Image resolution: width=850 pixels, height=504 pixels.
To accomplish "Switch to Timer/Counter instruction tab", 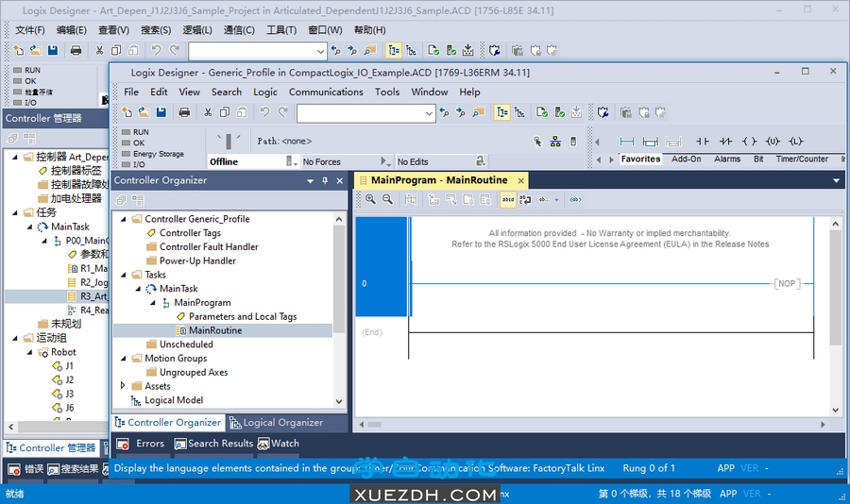I will click(802, 159).
